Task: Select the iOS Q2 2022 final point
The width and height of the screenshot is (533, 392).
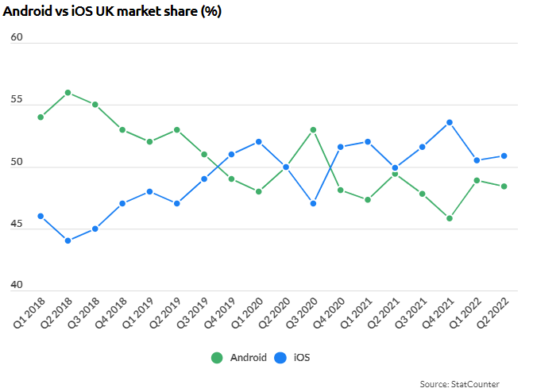Action: click(504, 156)
